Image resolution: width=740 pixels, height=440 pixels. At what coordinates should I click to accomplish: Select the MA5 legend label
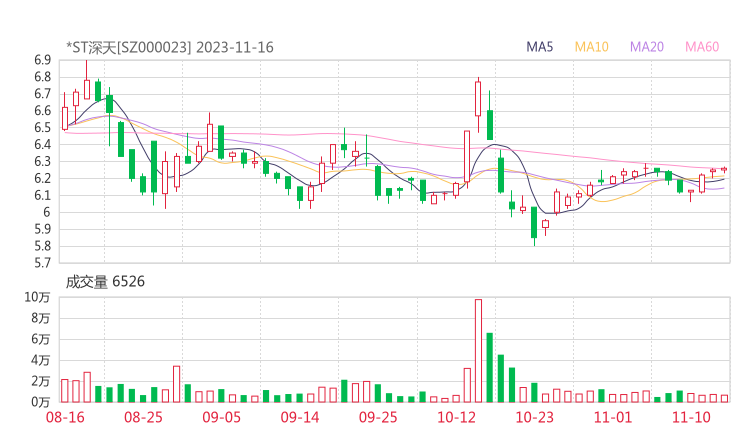pyautogui.click(x=539, y=47)
